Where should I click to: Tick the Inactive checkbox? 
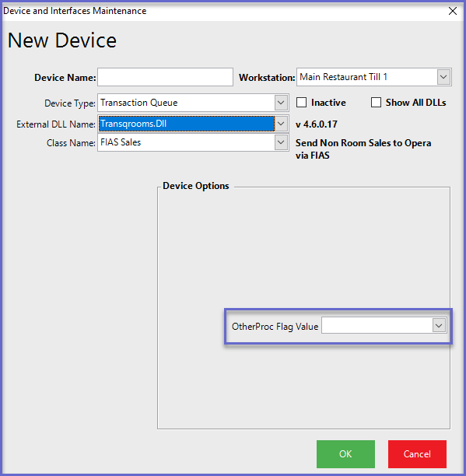pyautogui.click(x=301, y=103)
